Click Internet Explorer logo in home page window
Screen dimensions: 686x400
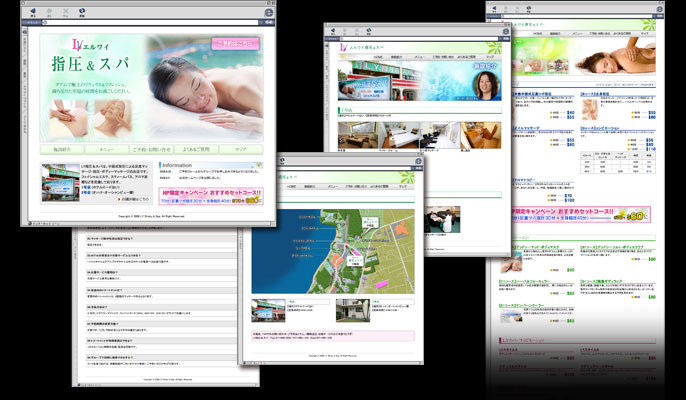tap(269, 12)
